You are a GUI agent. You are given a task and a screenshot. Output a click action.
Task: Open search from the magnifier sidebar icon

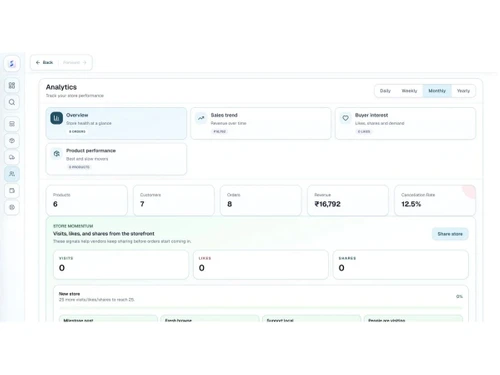[x=12, y=102]
